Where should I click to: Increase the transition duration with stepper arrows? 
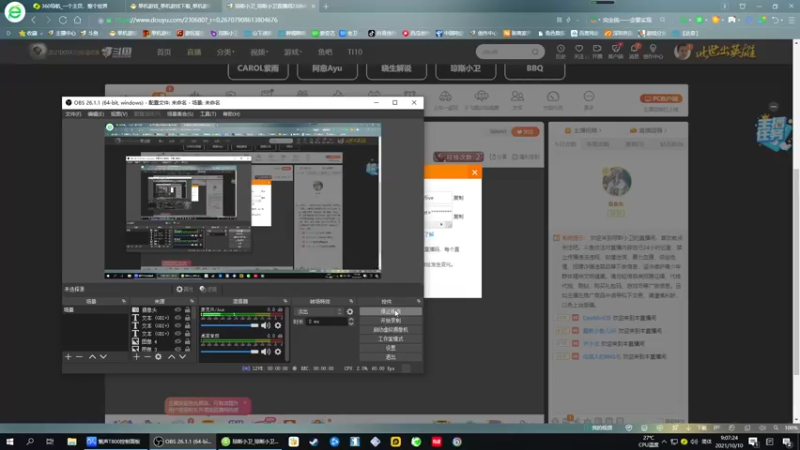coord(351,319)
